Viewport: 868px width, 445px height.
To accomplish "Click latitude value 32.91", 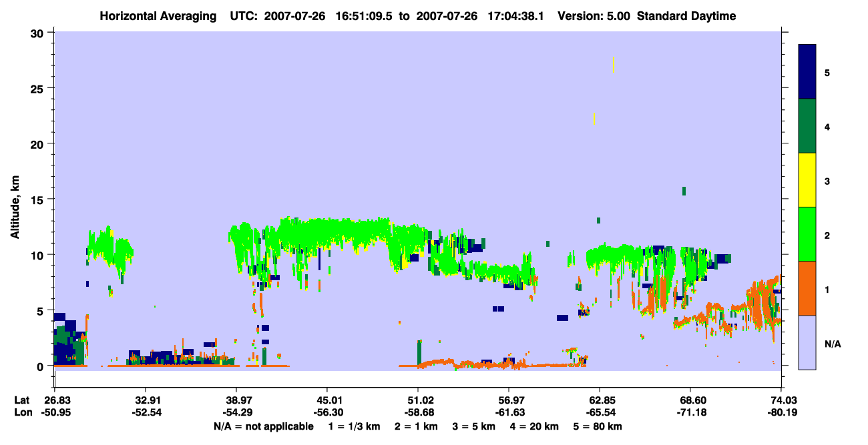I will [x=145, y=400].
